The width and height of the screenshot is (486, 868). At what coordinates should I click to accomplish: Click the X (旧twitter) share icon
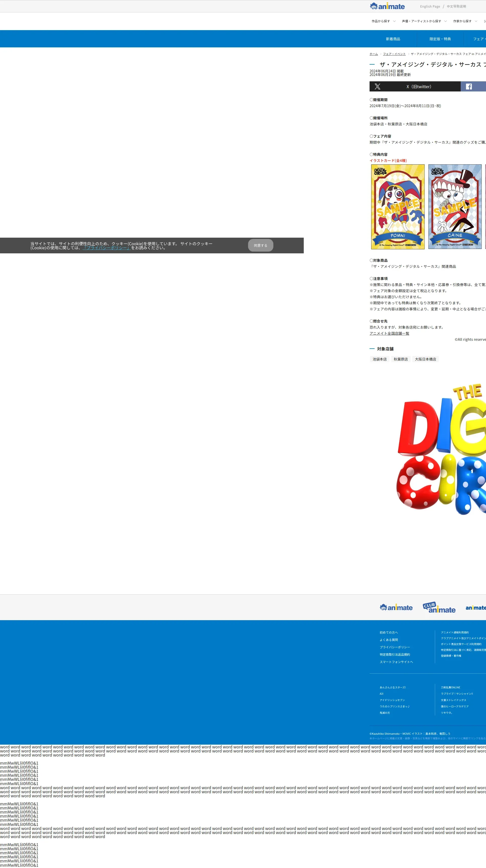click(x=377, y=87)
